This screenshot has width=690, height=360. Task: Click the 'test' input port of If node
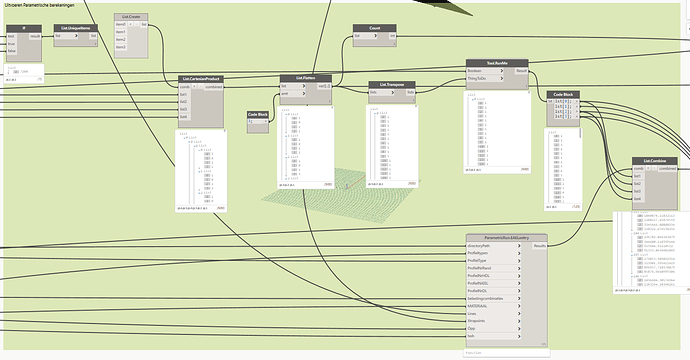(12, 37)
